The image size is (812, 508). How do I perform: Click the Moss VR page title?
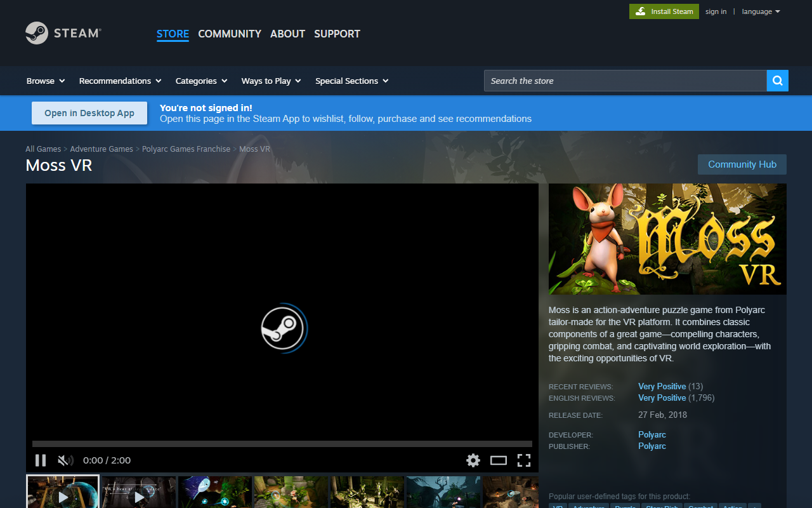[x=59, y=165]
